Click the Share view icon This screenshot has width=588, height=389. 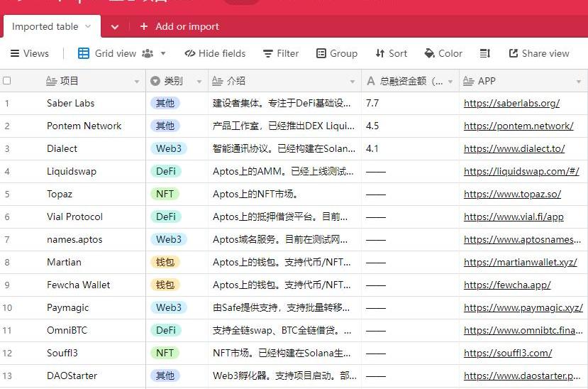(x=514, y=53)
